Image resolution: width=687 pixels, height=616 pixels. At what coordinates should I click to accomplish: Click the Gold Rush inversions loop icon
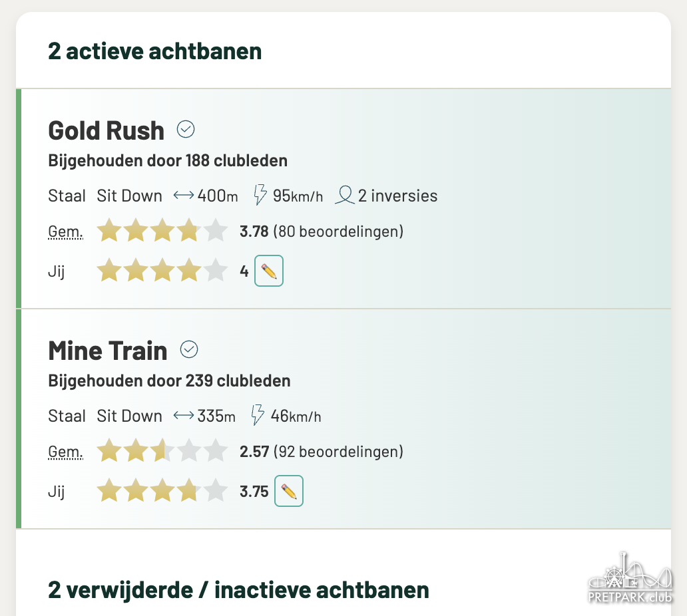click(345, 196)
